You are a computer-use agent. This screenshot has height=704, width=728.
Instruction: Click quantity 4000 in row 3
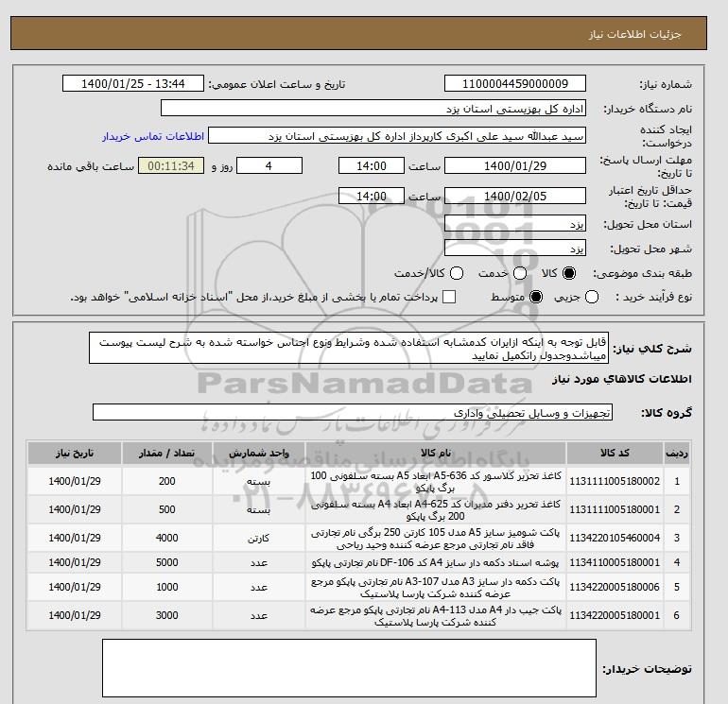[x=167, y=538]
